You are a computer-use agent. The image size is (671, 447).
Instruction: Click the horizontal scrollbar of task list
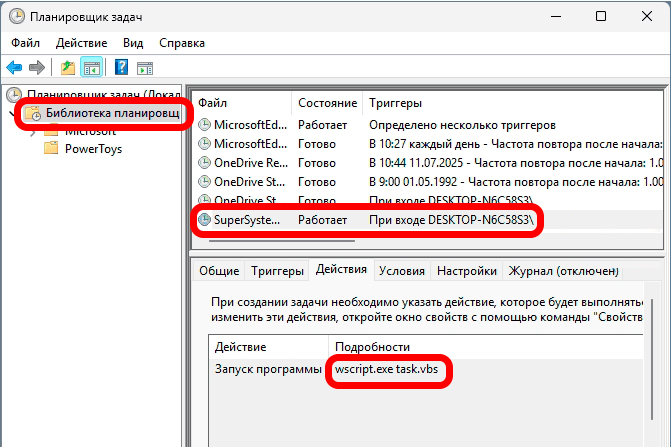click(x=282, y=241)
